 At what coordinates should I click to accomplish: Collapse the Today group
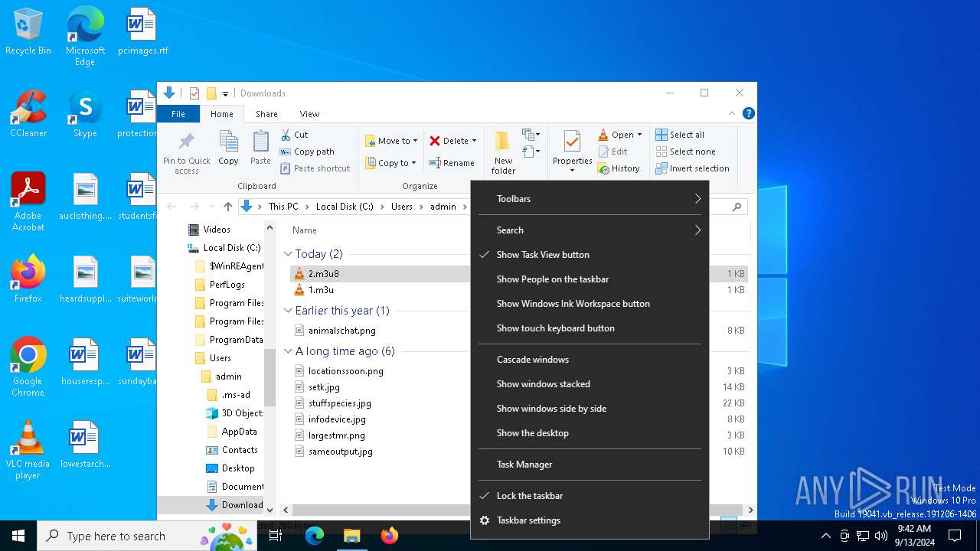pos(288,254)
